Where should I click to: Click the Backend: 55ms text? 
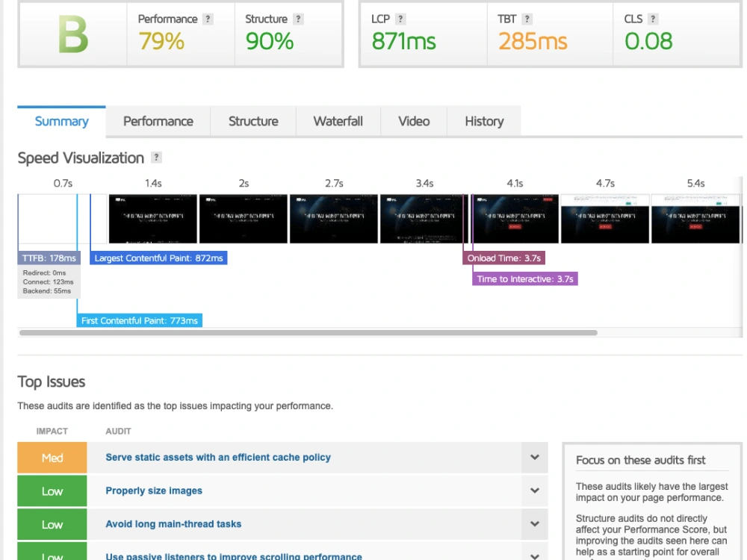point(46,291)
